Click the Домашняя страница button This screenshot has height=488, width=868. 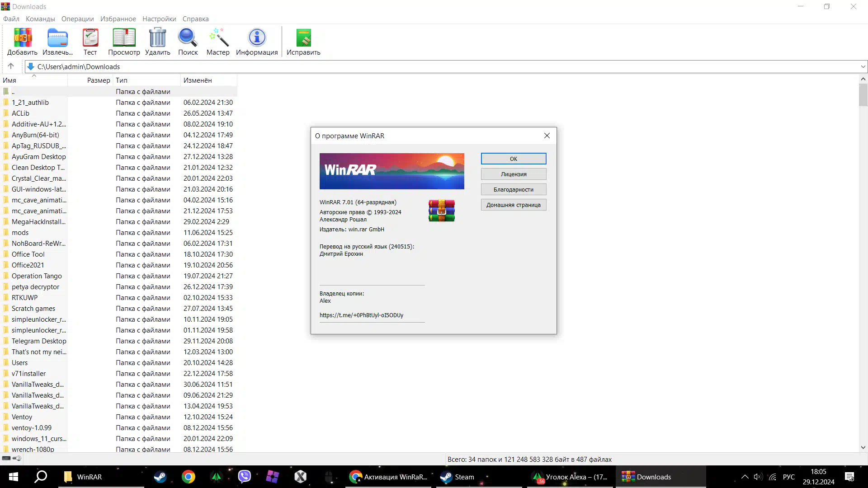tap(514, 205)
